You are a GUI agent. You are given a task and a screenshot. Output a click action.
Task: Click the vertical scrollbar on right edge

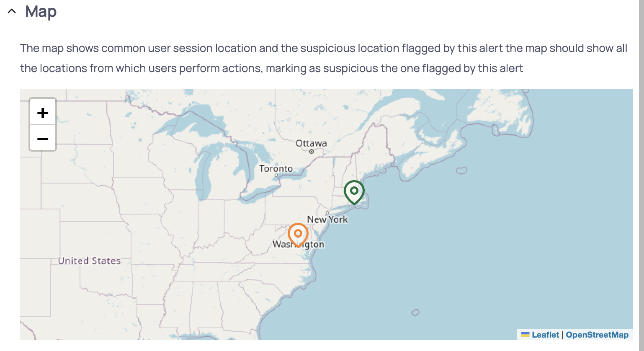pos(641,175)
